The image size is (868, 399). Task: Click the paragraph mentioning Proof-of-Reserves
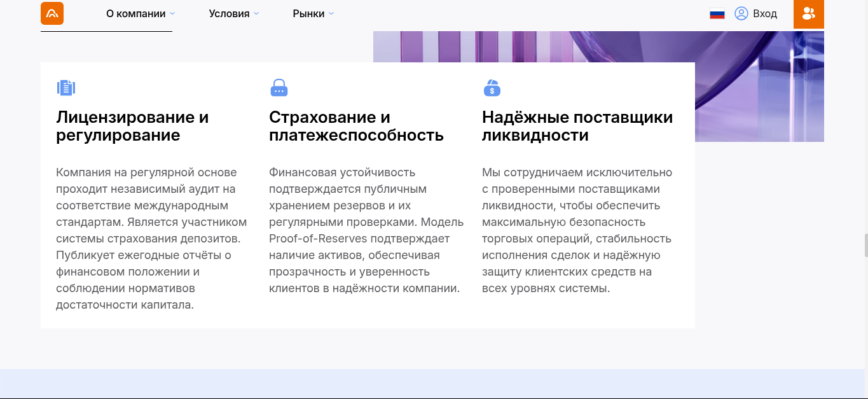[366, 230]
